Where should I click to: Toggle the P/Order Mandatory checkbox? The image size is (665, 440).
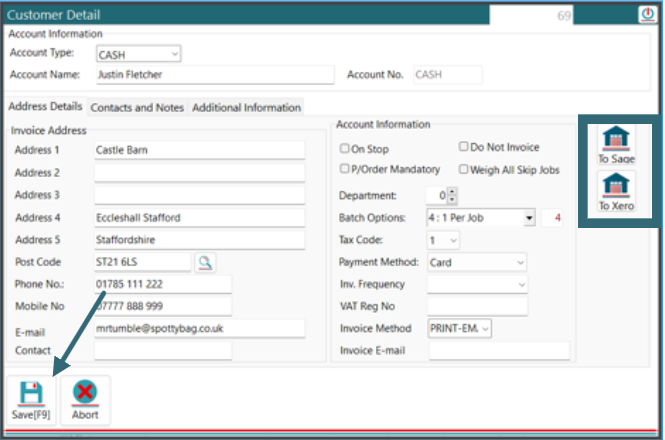(344, 168)
